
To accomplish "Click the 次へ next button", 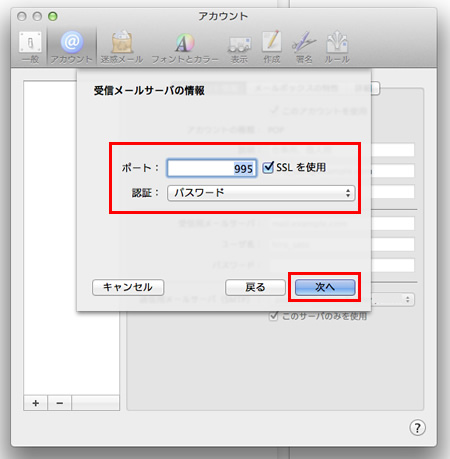I will (x=325, y=287).
